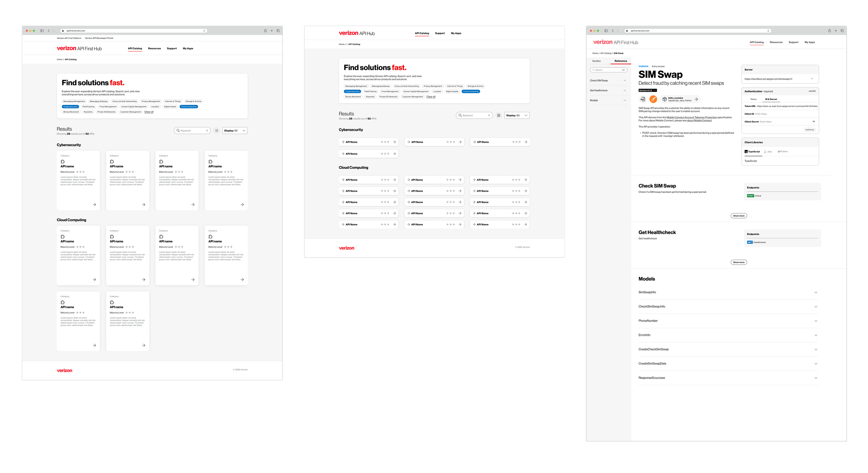
Task: Click Verizon API Developer Portal link in left window
Action: 99,38
